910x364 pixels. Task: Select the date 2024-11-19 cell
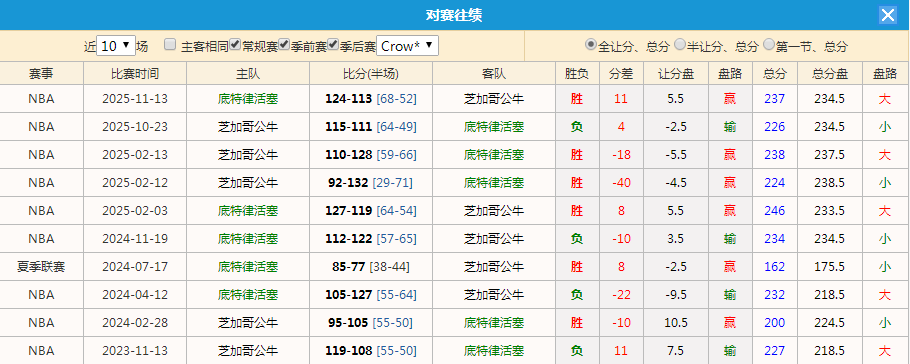135,239
